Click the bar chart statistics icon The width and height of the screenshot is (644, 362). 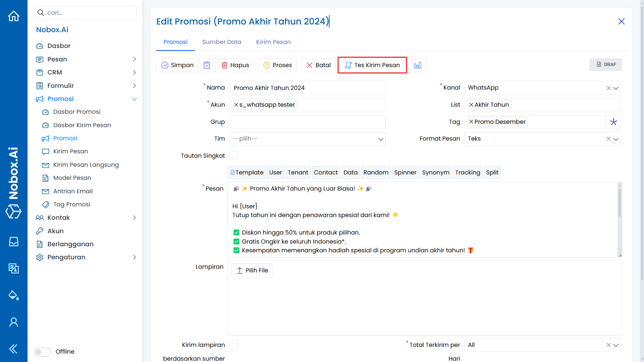coord(417,65)
